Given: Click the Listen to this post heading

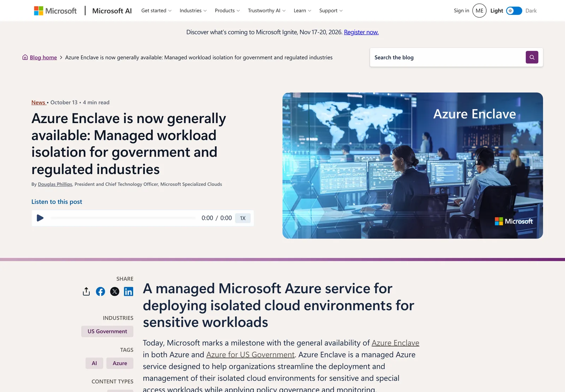Looking at the screenshot, I should [56, 202].
